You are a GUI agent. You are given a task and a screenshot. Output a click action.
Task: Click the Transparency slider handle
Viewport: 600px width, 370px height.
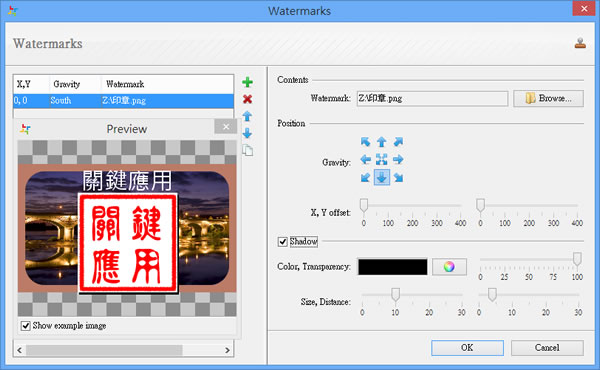point(577,259)
